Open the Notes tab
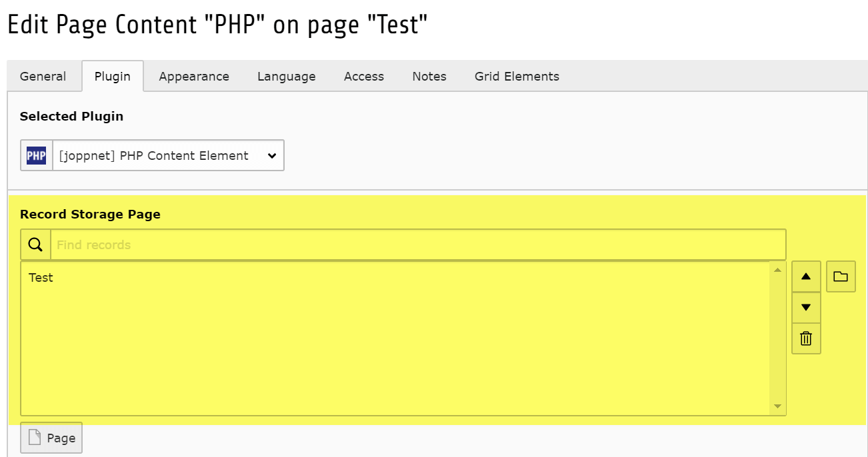The width and height of the screenshot is (868, 457). (x=429, y=77)
